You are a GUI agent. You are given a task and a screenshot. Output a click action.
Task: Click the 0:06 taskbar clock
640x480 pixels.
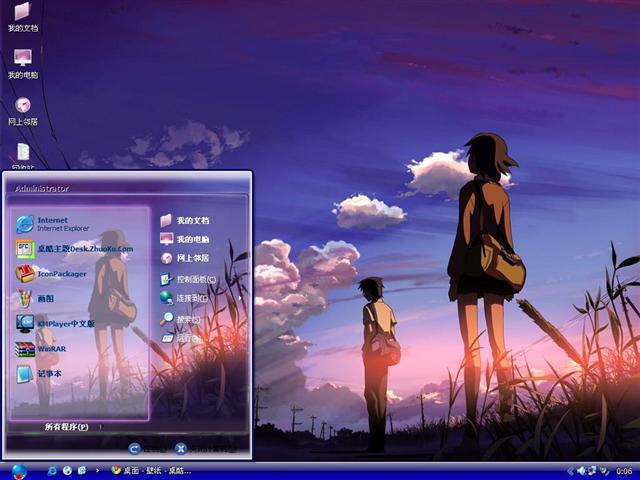click(624, 471)
